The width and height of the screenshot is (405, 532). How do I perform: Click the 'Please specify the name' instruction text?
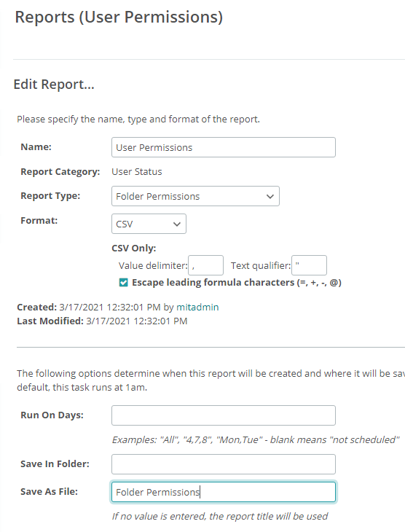click(x=138, y=120)
